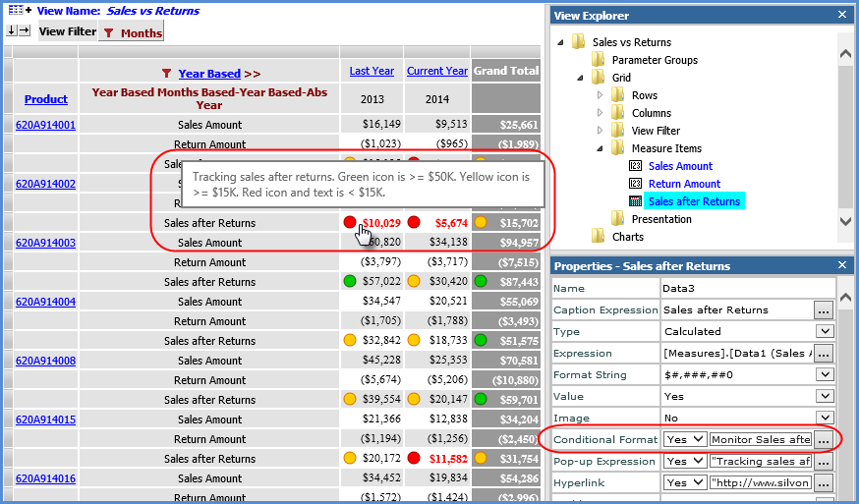Select the Sales Amount measure icon in View Explorer
Viewport: 859px width, 504px height.
point(635,166)
